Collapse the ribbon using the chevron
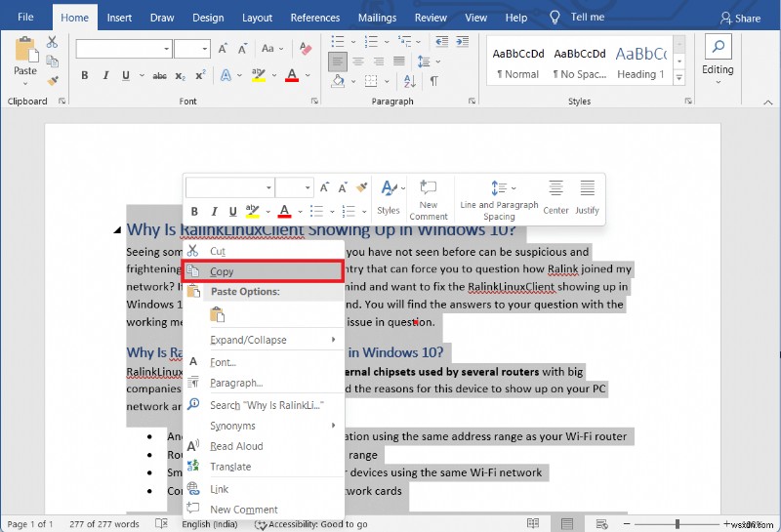 (x=768, y=102)
